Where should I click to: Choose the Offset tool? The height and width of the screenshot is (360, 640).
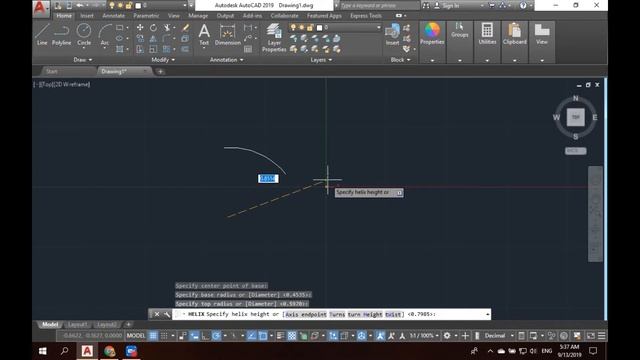coord(185,49)
